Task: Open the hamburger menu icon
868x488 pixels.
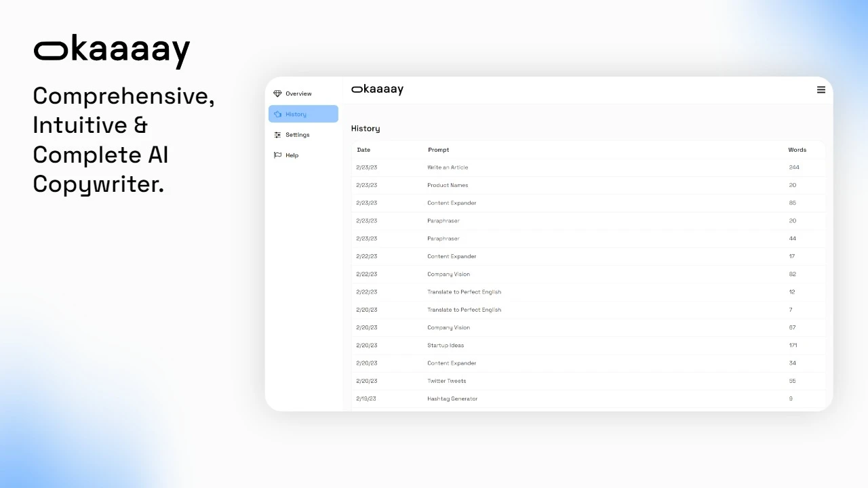Action: [x=821, y=89]
